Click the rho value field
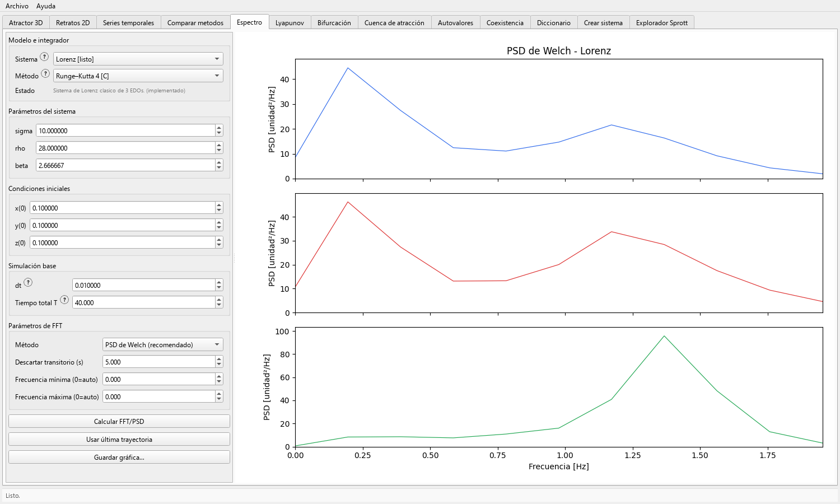Viewport: 840px width, 504px height. click(x=125, y=148)
